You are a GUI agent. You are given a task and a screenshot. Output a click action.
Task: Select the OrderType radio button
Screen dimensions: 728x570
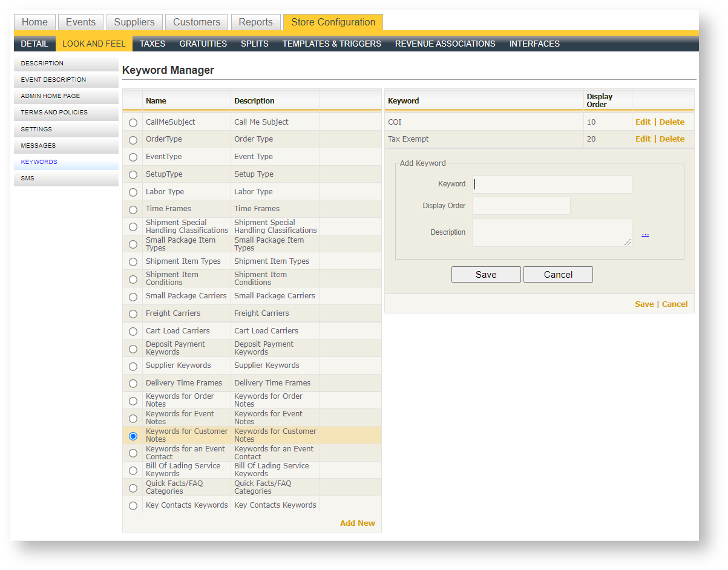coord(133,140)
